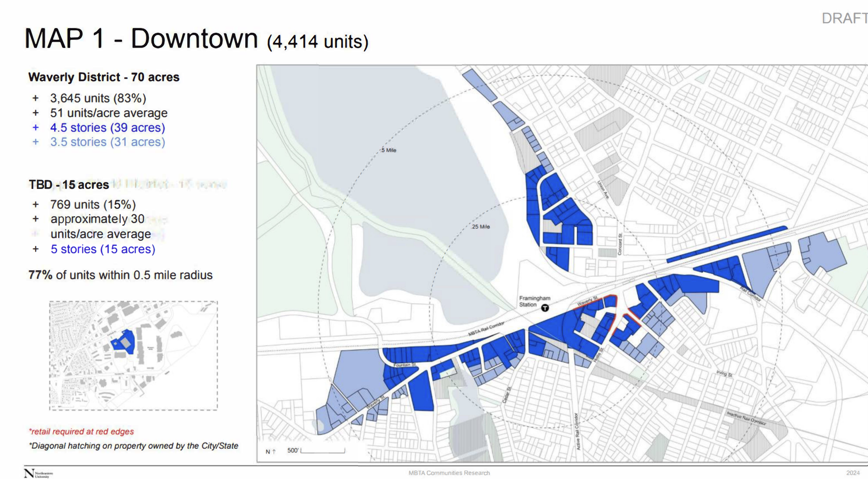The width and height of the screenshot is (868, 479).
Task: Click the '.5 Mile' radius label
Action: coord(389,150)
